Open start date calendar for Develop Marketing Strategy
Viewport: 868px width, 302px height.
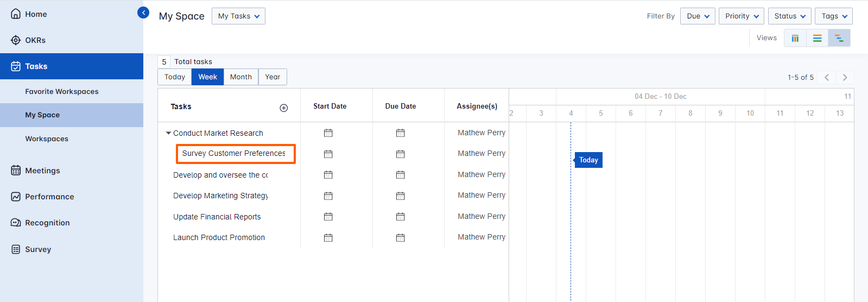coord(328,196)
